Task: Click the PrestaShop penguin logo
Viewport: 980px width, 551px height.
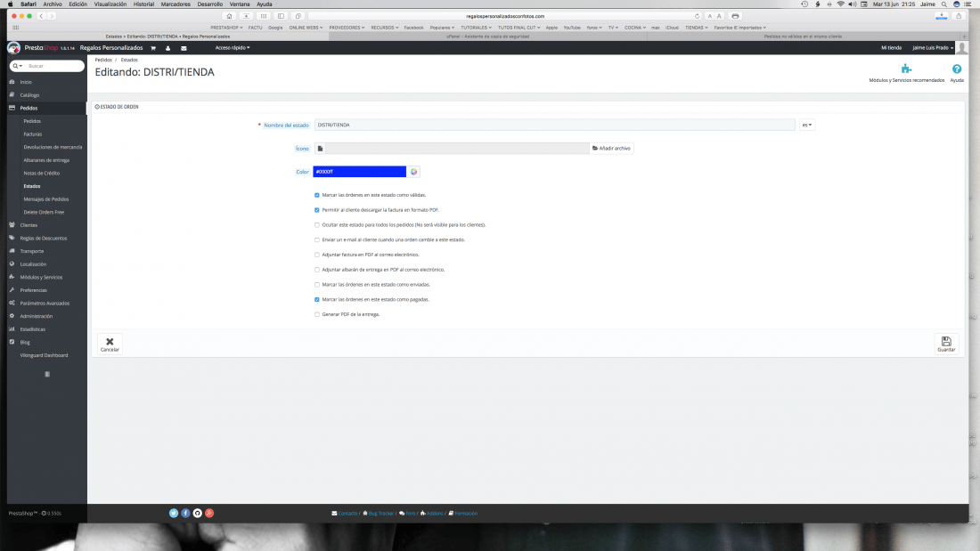Action: click(x=13, y=48)
